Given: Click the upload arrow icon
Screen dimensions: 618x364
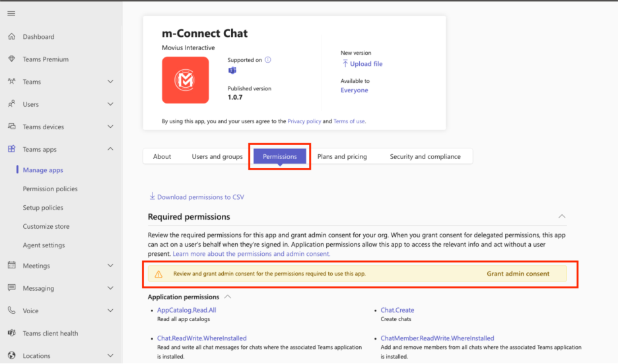Looking at the screenshot, I should 345,63.
